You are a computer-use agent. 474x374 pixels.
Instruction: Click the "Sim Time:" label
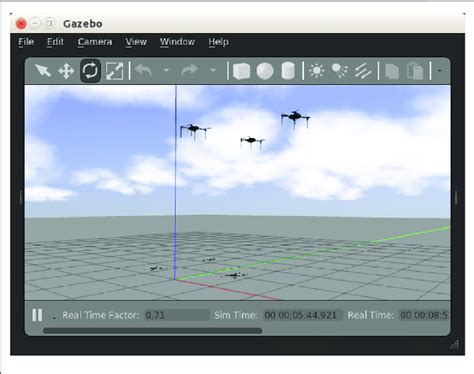click(x=236, y=315)
